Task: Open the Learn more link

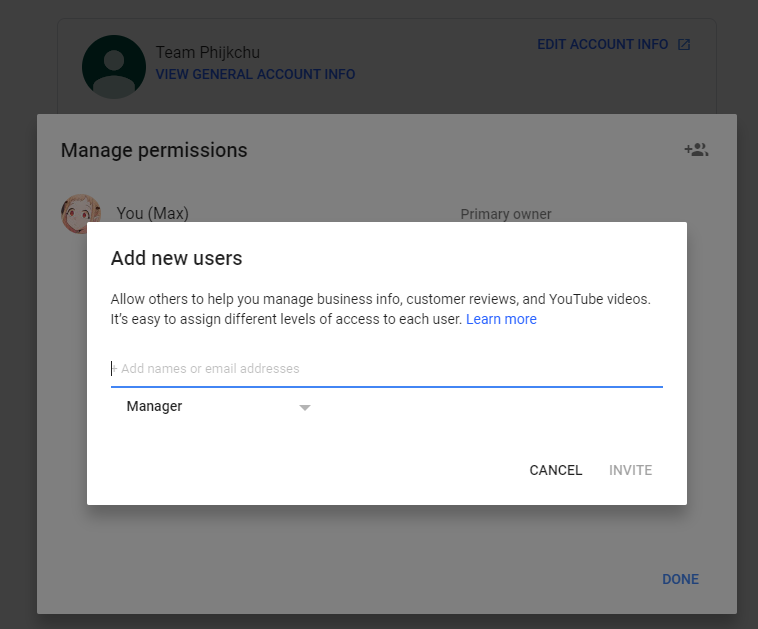Action: click(501, 319)
